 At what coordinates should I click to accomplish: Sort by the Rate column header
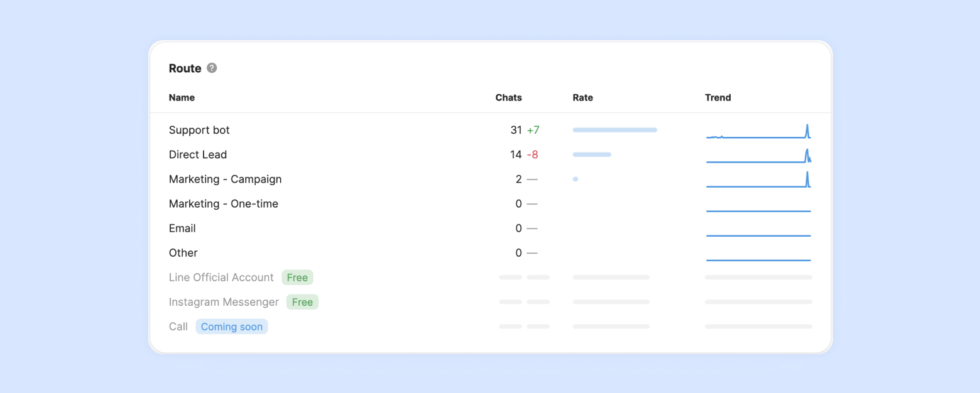pyautogui.click(x=582, y=97)
